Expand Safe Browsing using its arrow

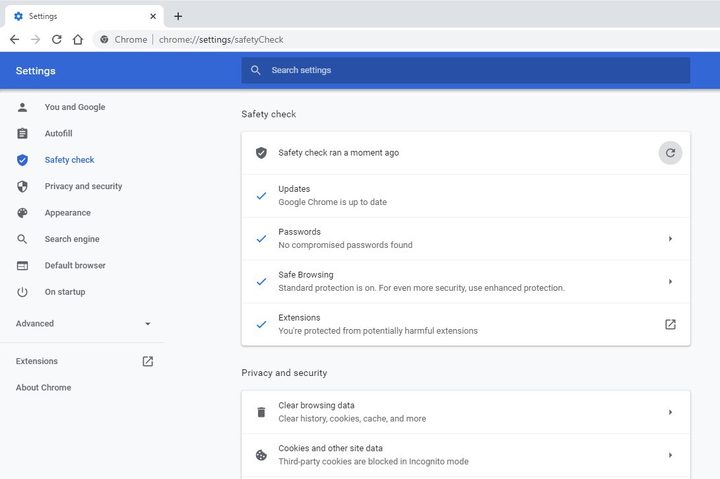670,282
